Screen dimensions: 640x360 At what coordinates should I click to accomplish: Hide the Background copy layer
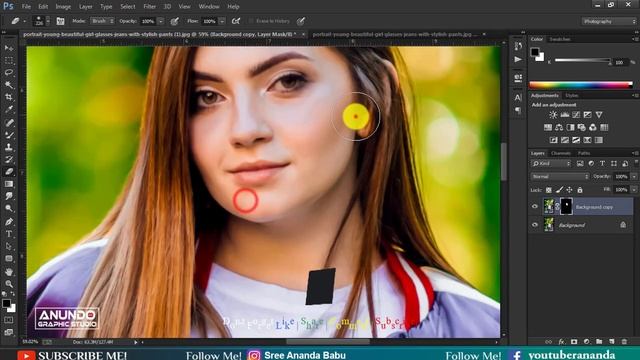pos(535,207)
